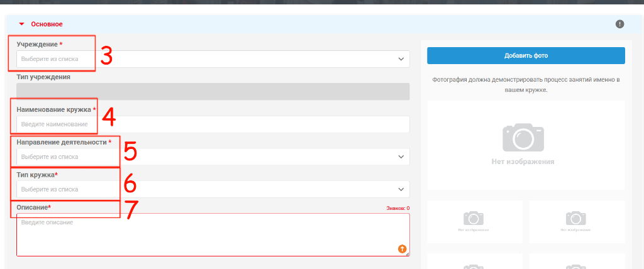Click the Добавить фото button
This screenshot has width=644, height=269.
[x=526, y=55]
